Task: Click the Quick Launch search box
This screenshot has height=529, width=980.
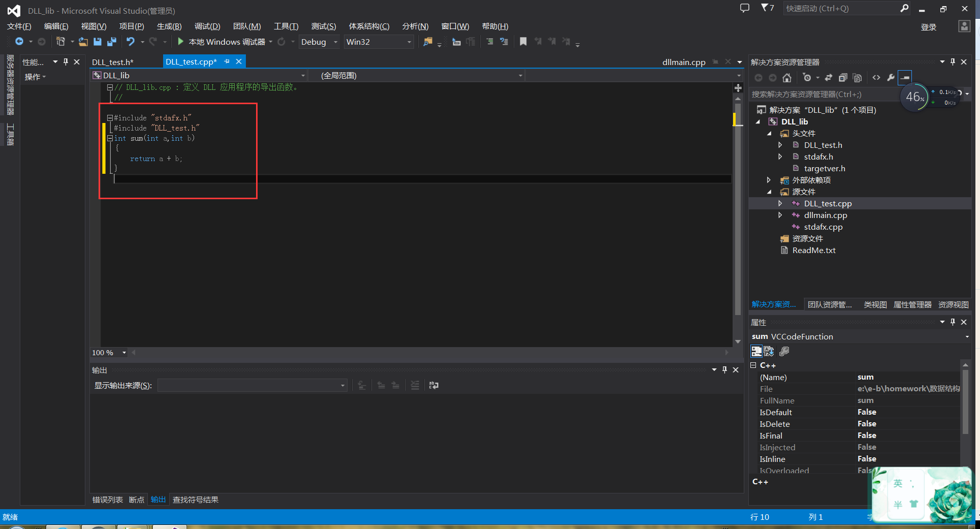Action: [x=846, y=8]
